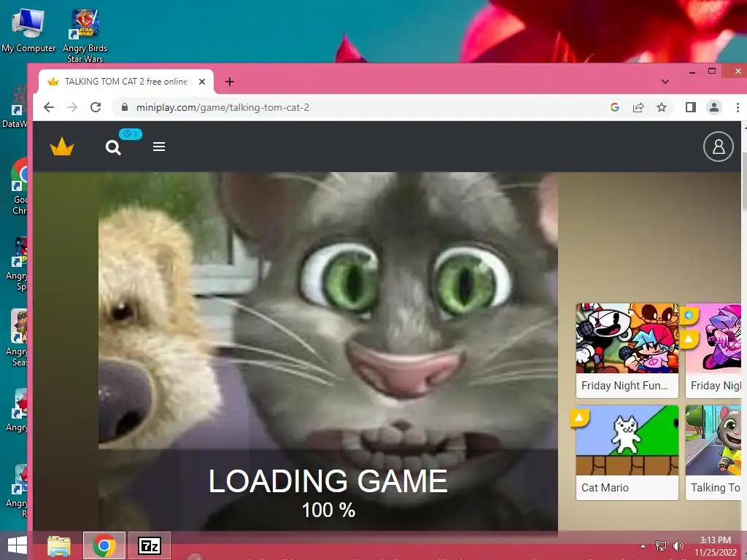
Task: Click the Cat Mario title link
Action: coord(605,488)
